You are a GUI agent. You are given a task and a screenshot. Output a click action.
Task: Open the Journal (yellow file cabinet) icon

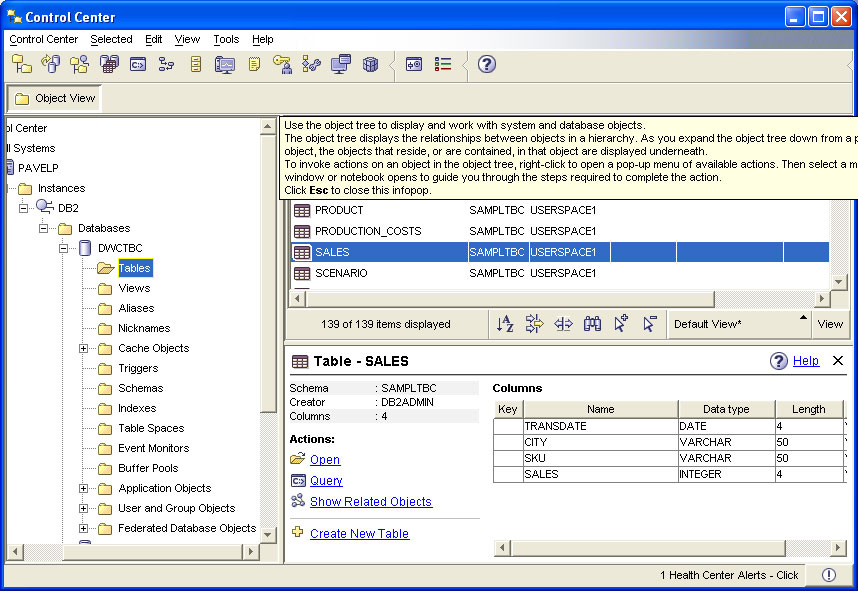(196, 65)
